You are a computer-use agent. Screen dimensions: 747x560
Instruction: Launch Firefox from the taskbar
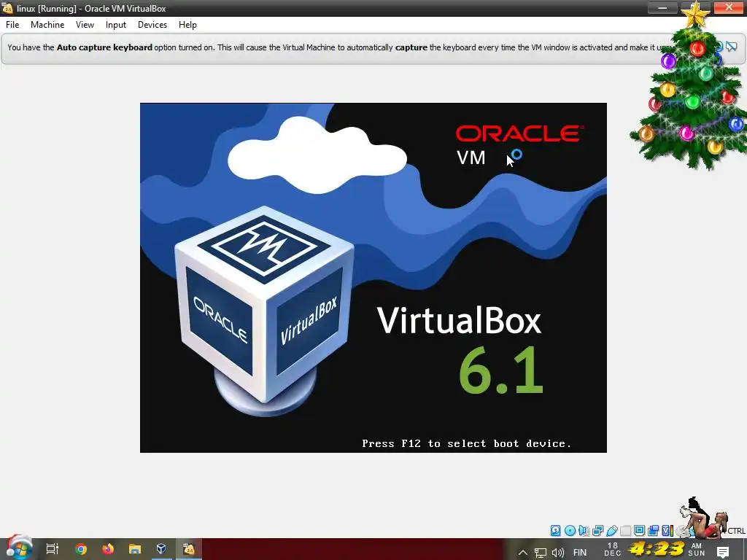click(108, 549)
